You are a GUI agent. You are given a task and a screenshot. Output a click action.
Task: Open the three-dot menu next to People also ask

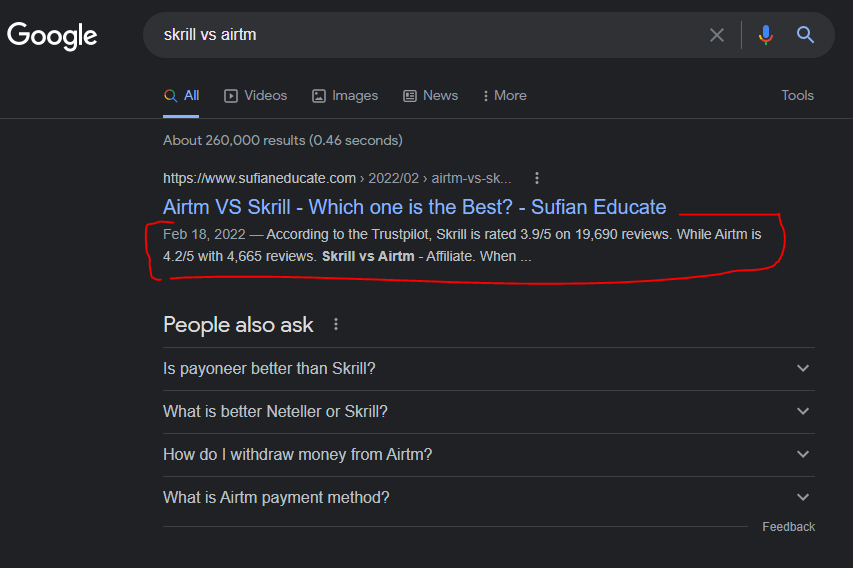point(336,324)
